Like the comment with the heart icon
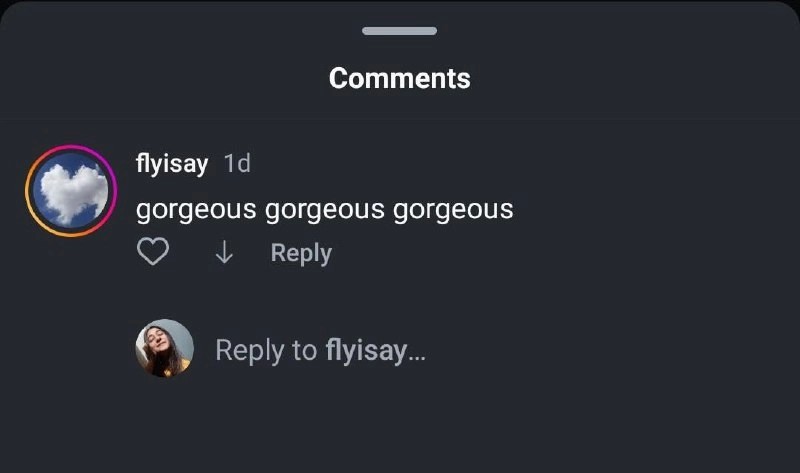The width and height of the screenshot is (800, 473). click(153, 251)
